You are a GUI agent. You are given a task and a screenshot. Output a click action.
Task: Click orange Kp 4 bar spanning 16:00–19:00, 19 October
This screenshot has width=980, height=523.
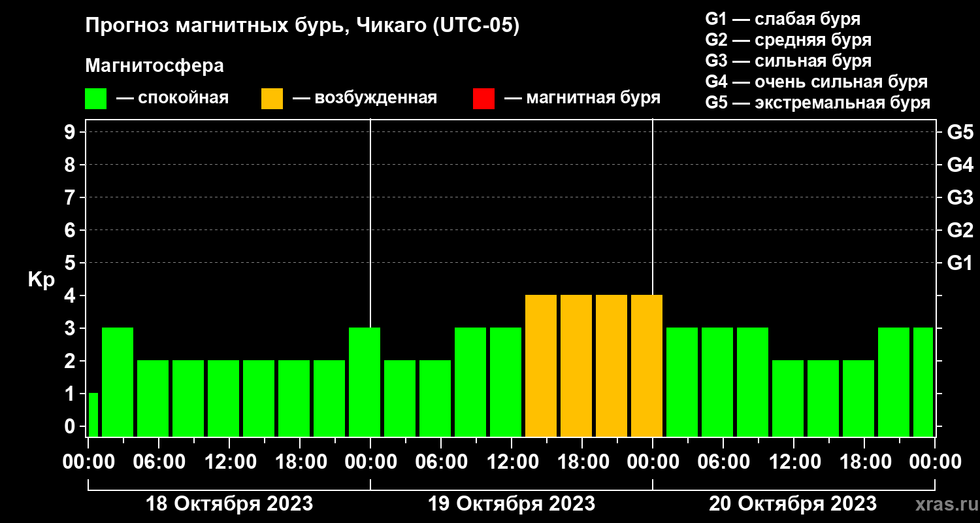pos(576,365)
